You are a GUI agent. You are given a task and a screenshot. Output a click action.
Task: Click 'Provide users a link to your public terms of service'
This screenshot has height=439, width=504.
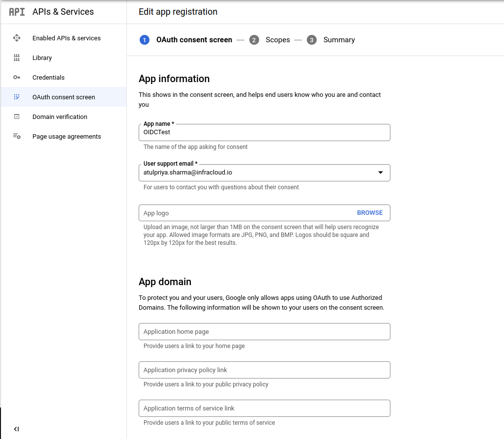[x=209, y=423]
